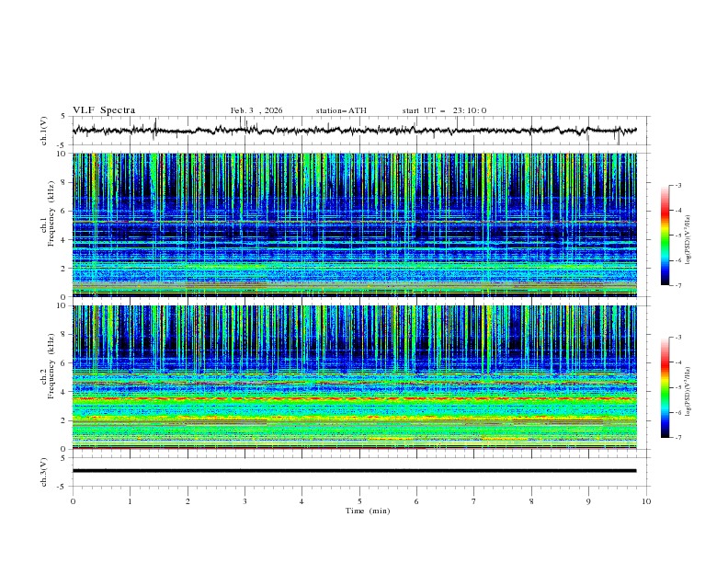Click the ch.2 spectrogram colorbar
The width and height of the screenshot is (728, 563).
[x=665, y=387]
